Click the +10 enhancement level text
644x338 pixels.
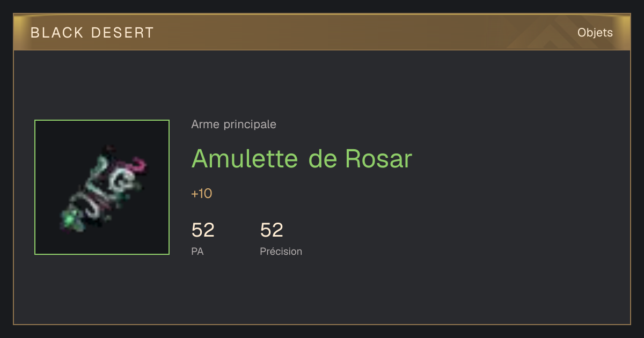coord(202,194)
